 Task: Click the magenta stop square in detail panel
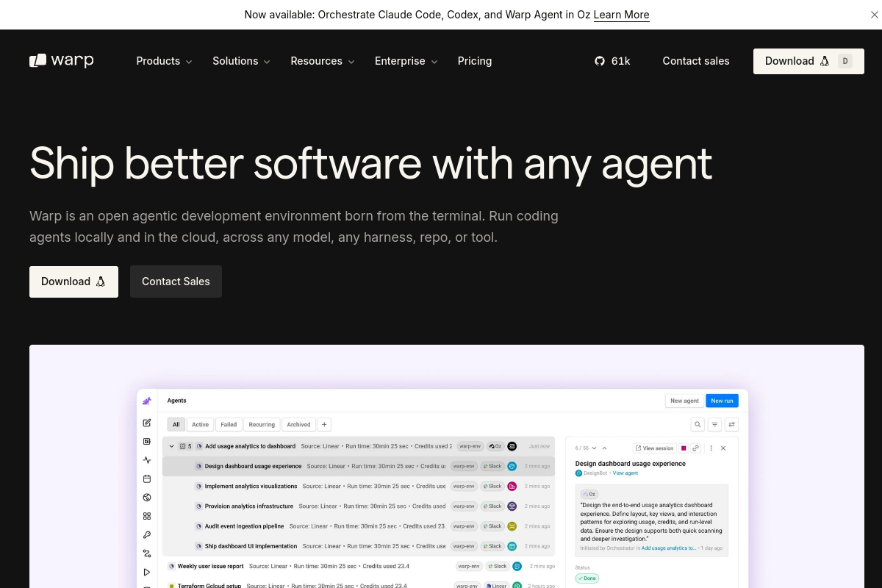point(684,448)
